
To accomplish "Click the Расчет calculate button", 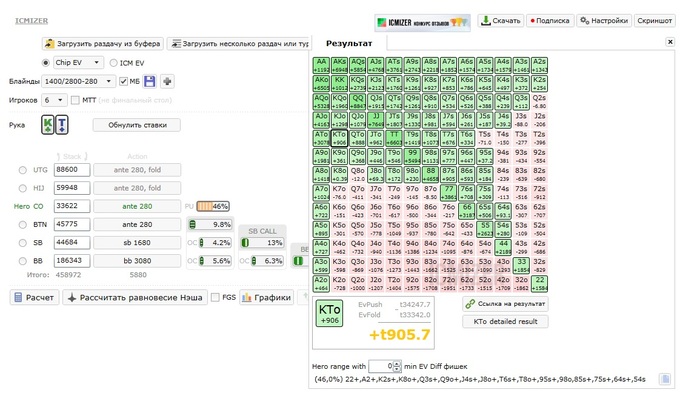I will click(34, 297).
